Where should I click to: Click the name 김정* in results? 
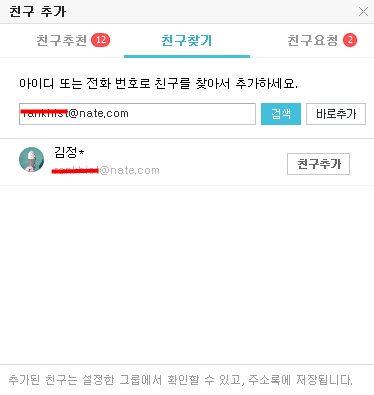pos(69,152)
